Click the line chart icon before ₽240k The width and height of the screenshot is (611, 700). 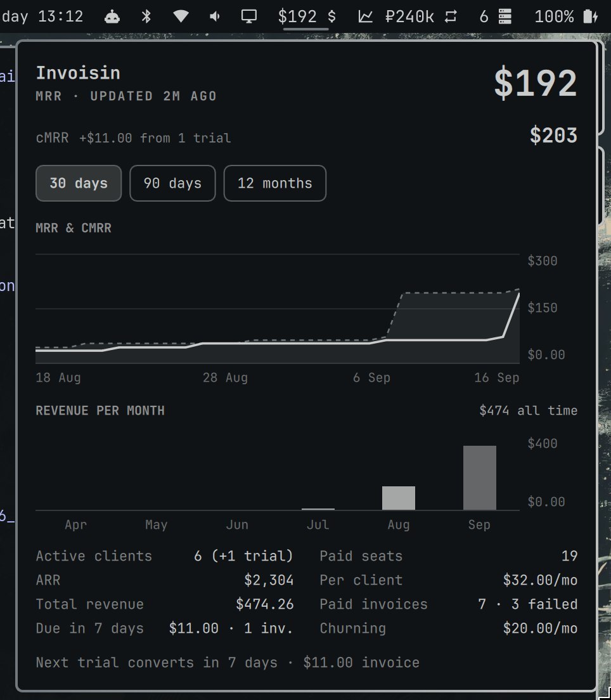(365, 17)
